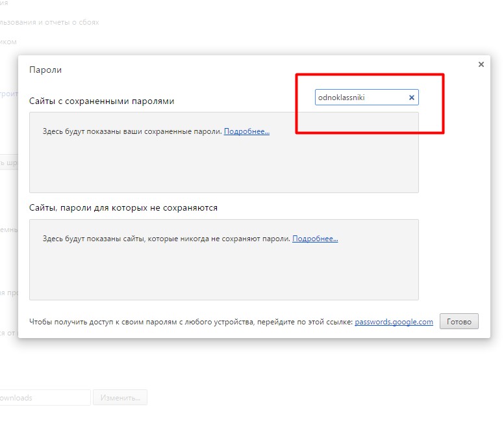The height and width of the screenshot is (433, 504).
Task: Close the Пароли dialog with the X
Action: 481,64
